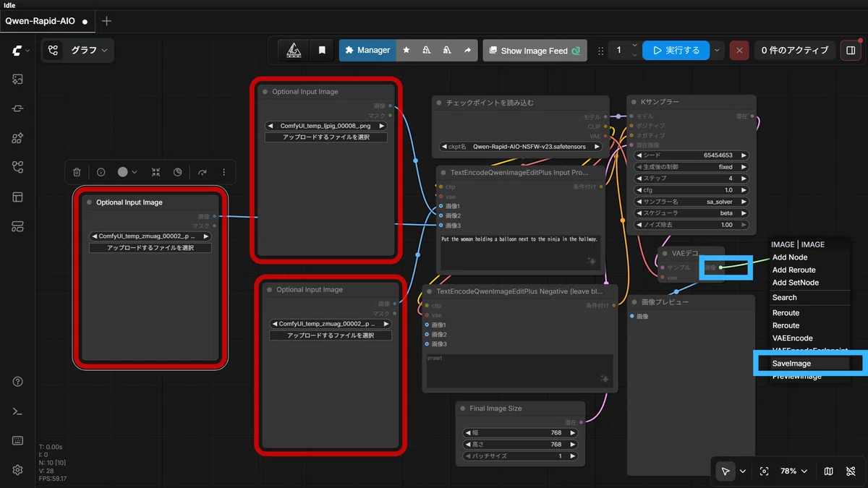Click the Show Image Feed button
Screen dimensions: 868x488
coord(535,51)
